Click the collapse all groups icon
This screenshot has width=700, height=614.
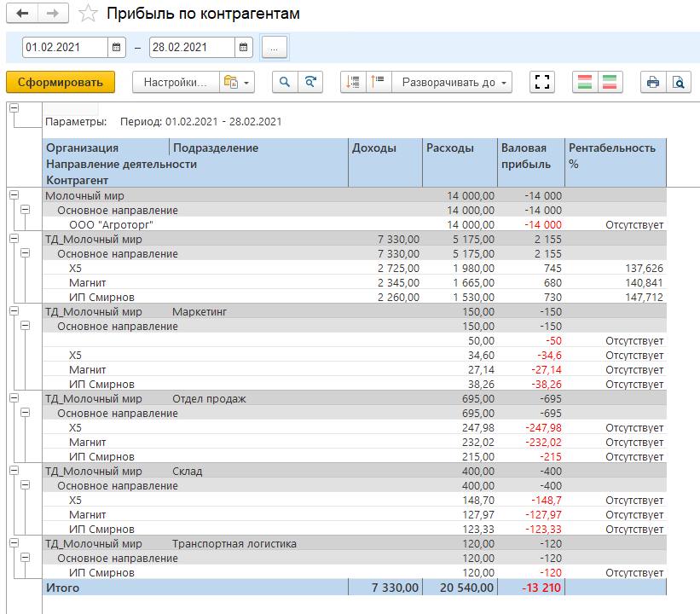(379, 82)
